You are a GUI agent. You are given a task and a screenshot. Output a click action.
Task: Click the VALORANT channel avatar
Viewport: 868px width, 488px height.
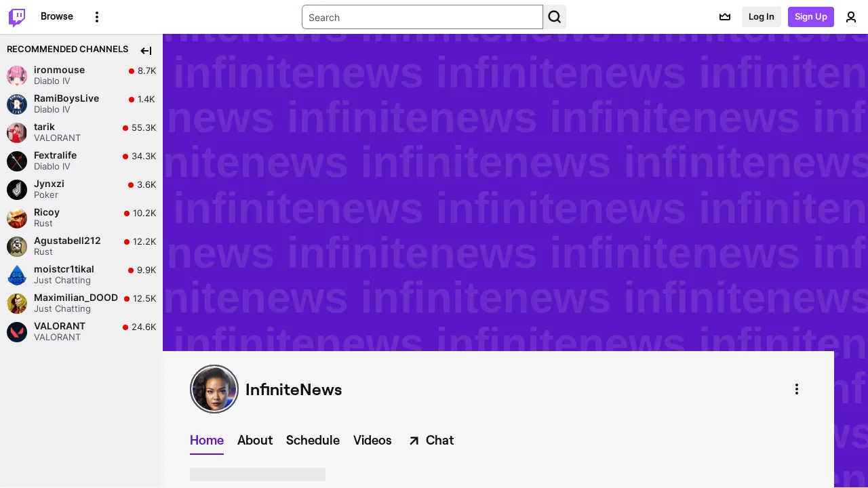(17, 331)
